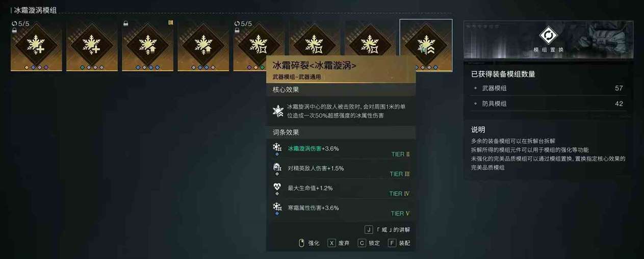644x259 pixels.
Task: Click the 强化 enhance button
Action: pos(309,243)
